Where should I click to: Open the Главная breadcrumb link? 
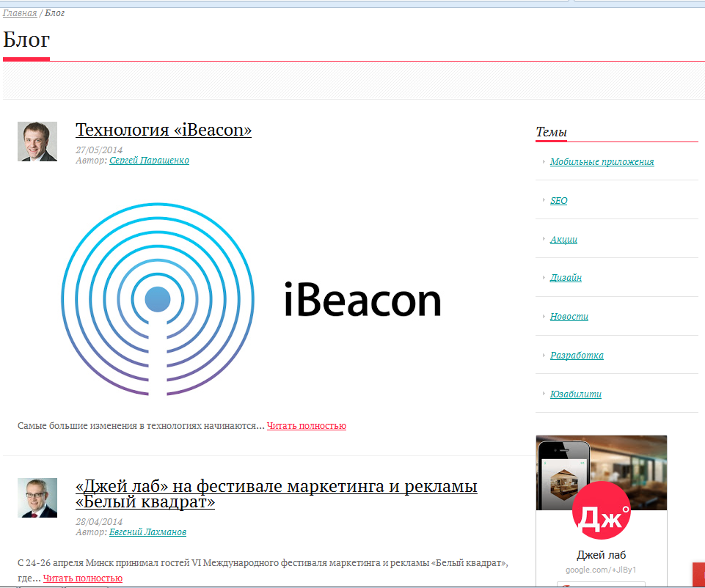(20, 13)
